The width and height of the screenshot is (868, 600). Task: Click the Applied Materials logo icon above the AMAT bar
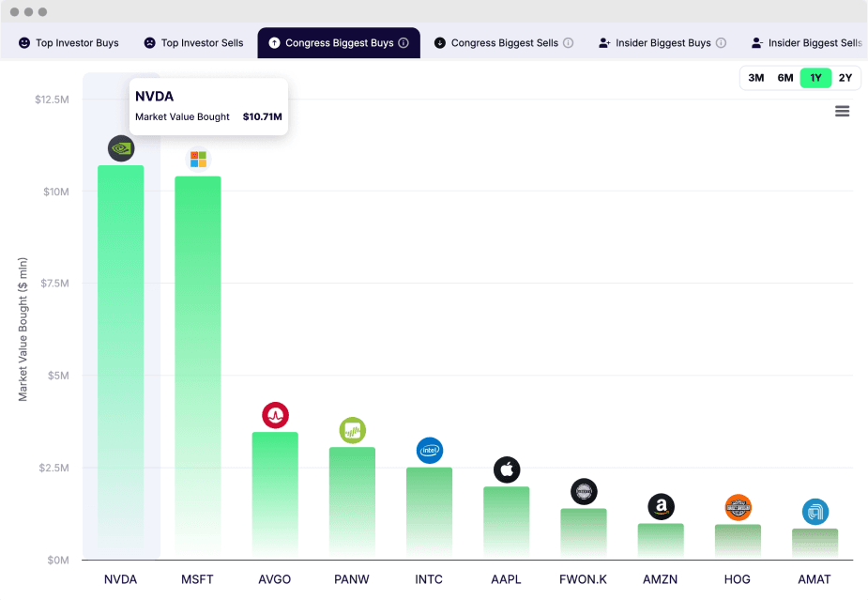[815, 512]
